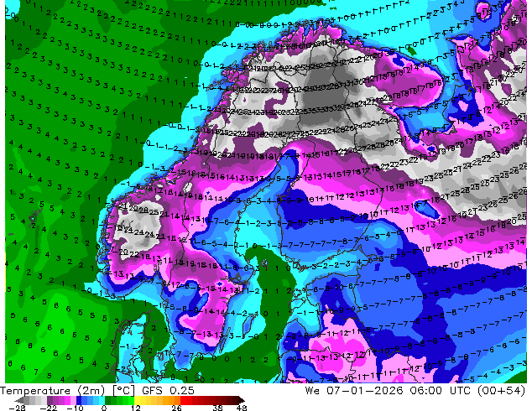
Task: Click the '26' legend scale value
Action: (x=176, y=408)
